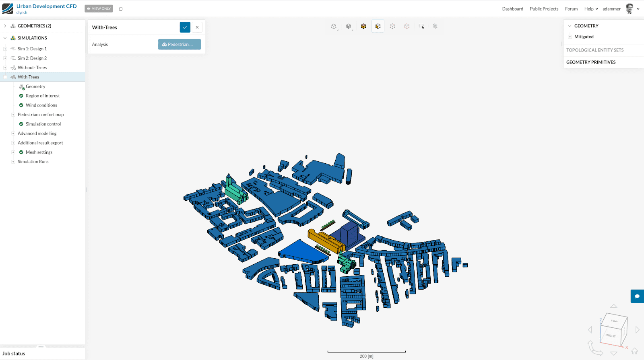Close the With-Trees settings panel
The image size is (644, 360).
tap(197, 27)
